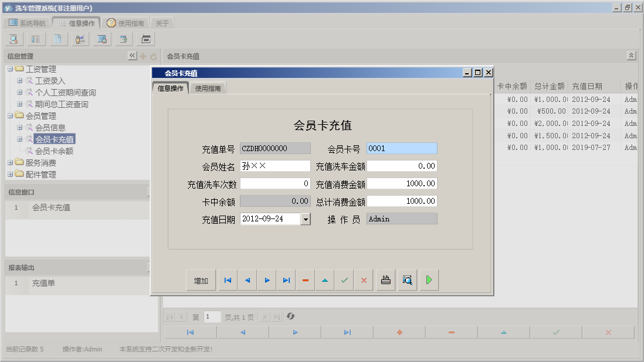Image resolution: width=644 pixels, height=362 pixels.
Task: Open the 充值日期 date dropdown
Action: click(x=306, y=218)
